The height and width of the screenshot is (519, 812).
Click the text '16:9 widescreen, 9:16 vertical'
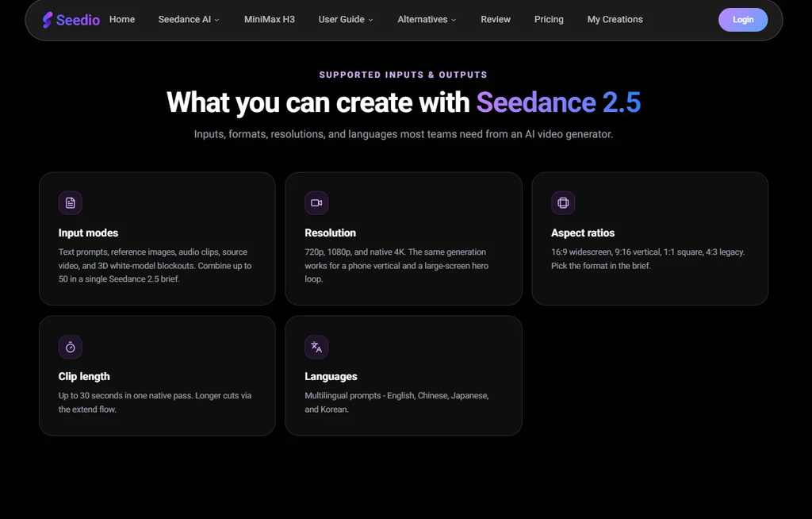pos(606,252)
